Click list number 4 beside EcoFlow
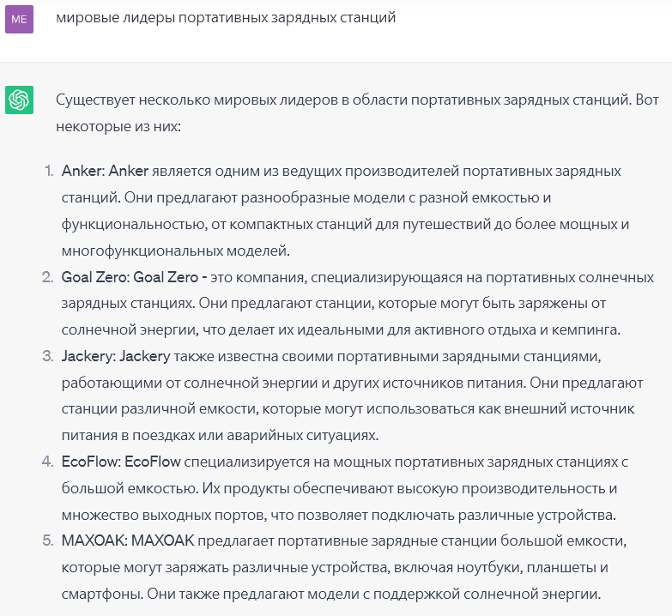672x616 pixels. pos(48,462)
